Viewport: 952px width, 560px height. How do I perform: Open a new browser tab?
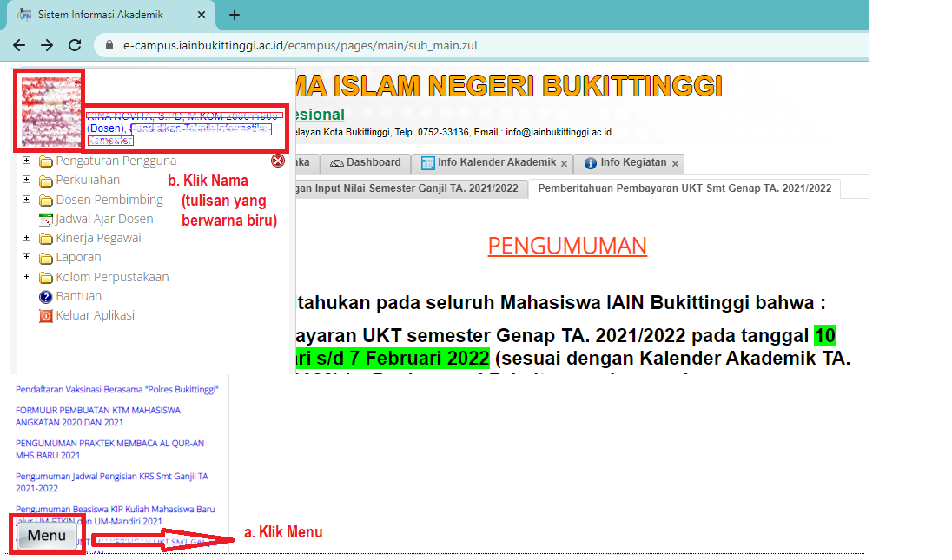[x=235, y=15]
